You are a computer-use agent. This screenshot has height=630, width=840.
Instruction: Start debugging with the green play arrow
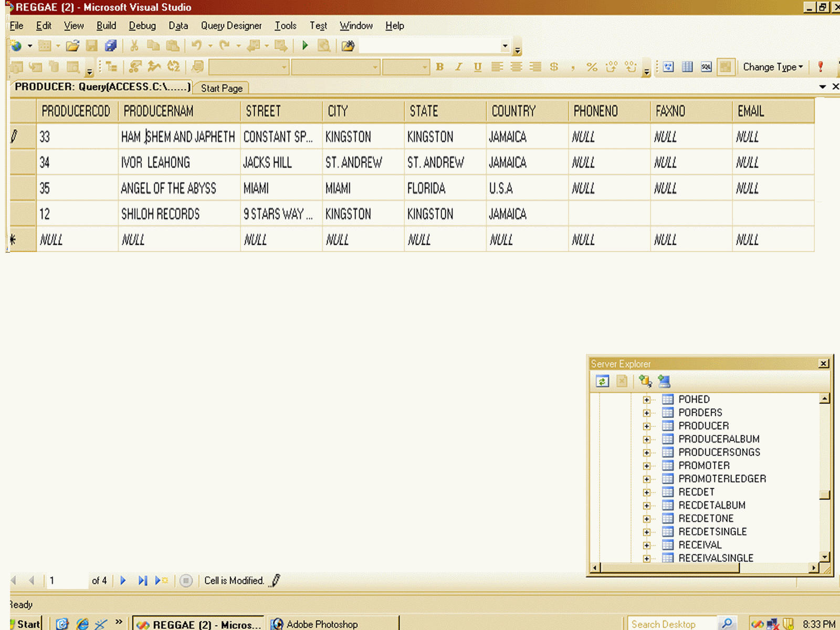pos(306,46)
